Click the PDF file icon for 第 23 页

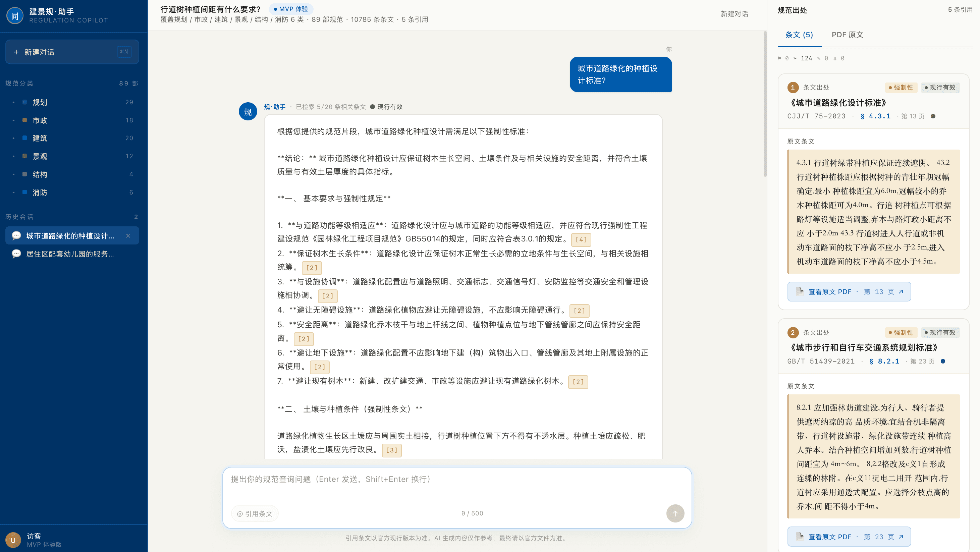point(800,536)
